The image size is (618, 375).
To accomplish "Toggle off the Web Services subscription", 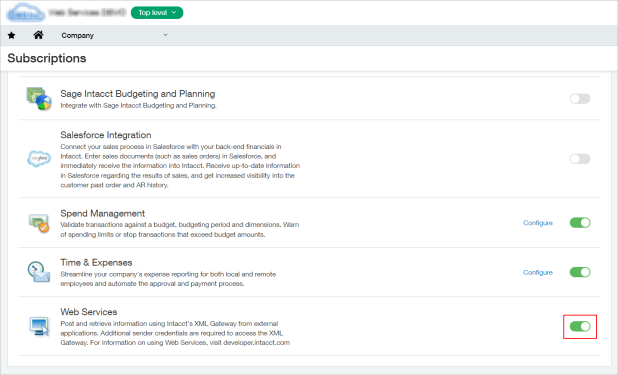I will [x=580, y=326].
